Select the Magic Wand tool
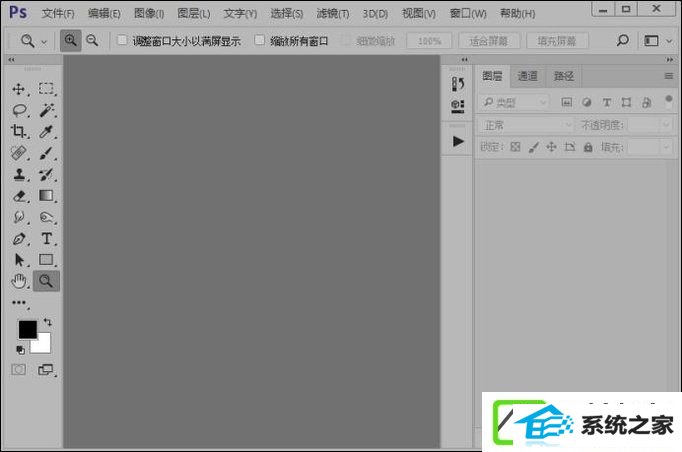Viewport: 682px width, 452px height. (46, 110)
